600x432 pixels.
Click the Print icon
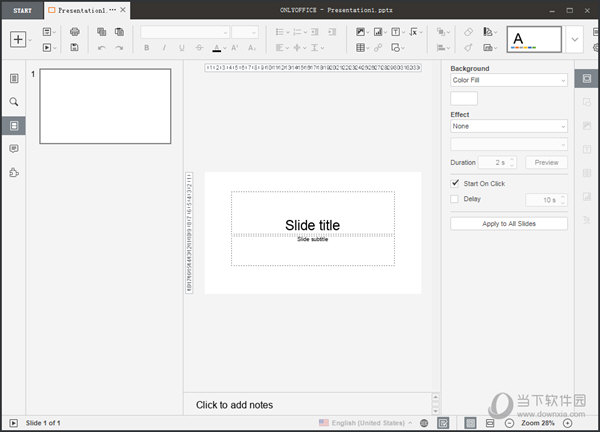(x=75, y=32)
